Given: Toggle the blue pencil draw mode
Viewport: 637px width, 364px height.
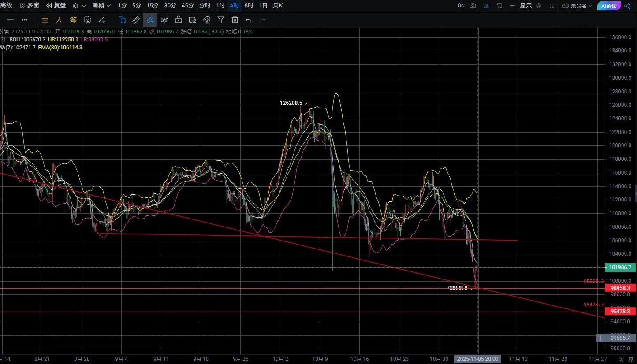Looking at the screenshot, I should [486, 6].
